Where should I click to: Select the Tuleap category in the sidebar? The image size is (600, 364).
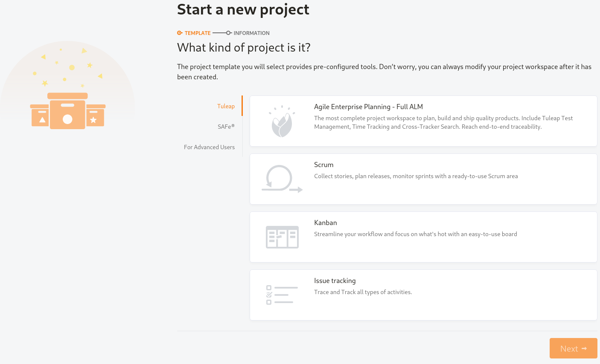click(x=226, y=106)
